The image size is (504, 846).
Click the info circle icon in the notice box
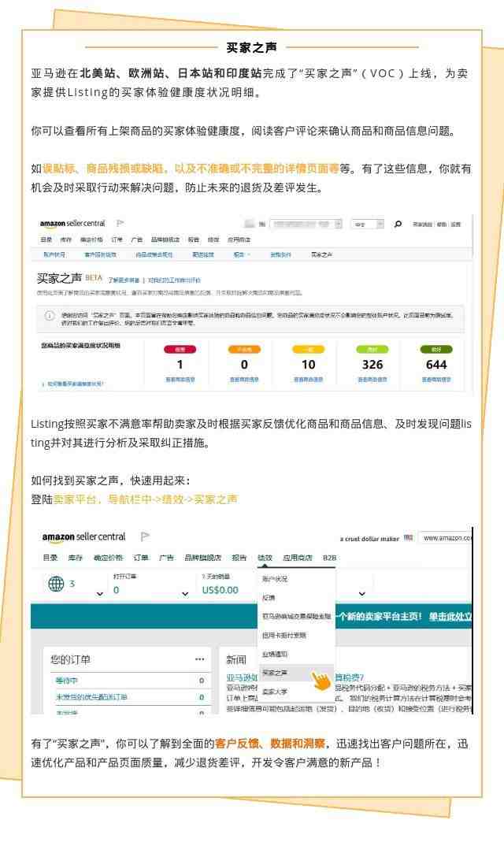point(49,316)
